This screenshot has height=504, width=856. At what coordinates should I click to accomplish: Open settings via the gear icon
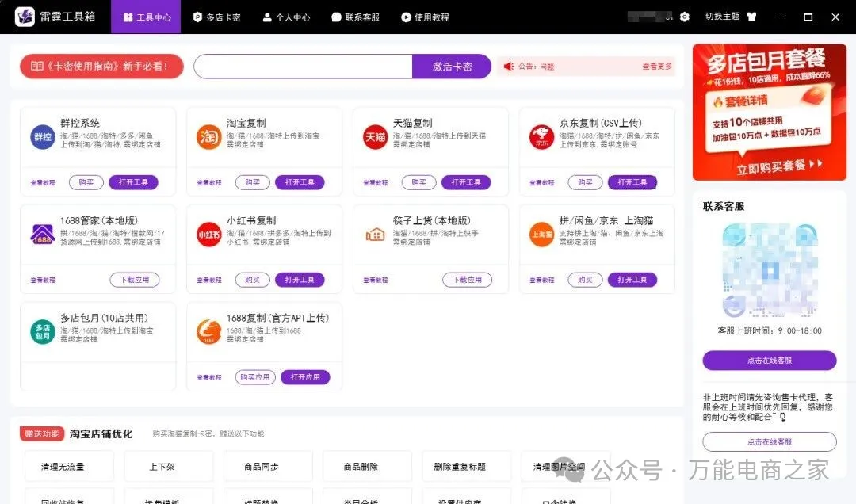685,17
